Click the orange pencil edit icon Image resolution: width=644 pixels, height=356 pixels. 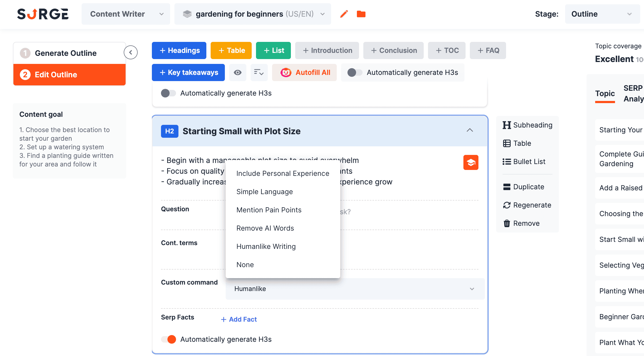coord(344,14)
